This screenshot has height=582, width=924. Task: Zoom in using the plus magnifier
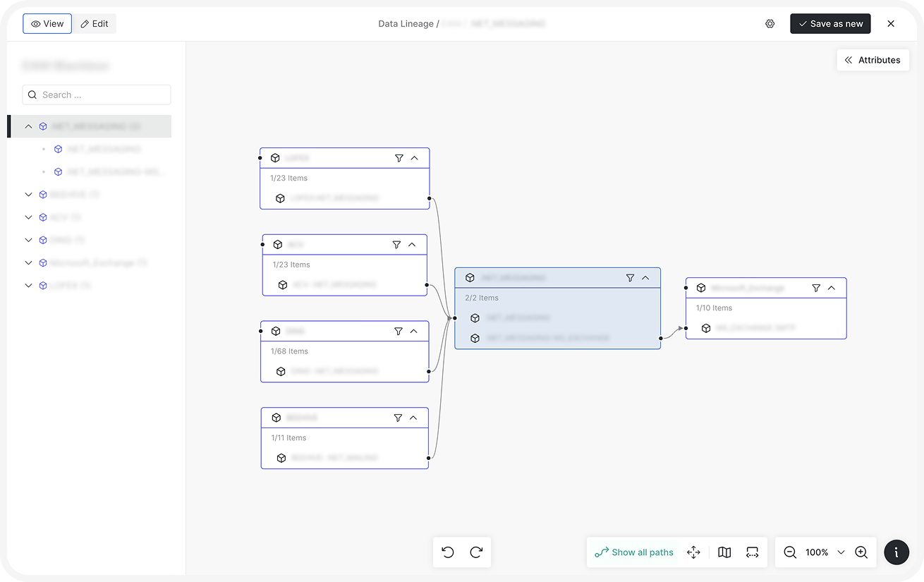(861, 552)
